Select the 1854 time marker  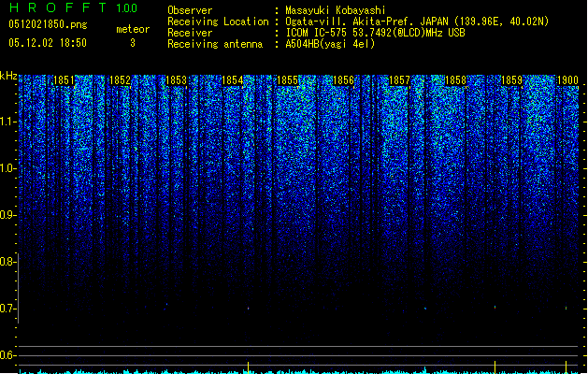(232, 80)
